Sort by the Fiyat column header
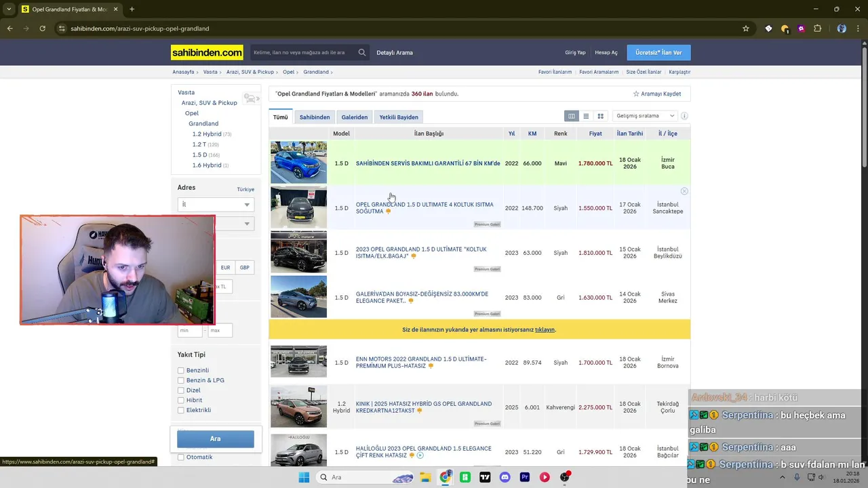This screenshot has height=488, width=868. [595, 134]
